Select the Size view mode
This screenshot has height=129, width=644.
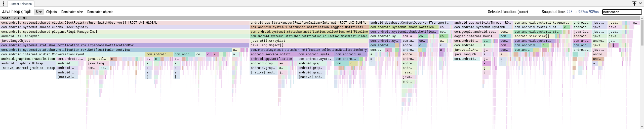coord(39,12)
